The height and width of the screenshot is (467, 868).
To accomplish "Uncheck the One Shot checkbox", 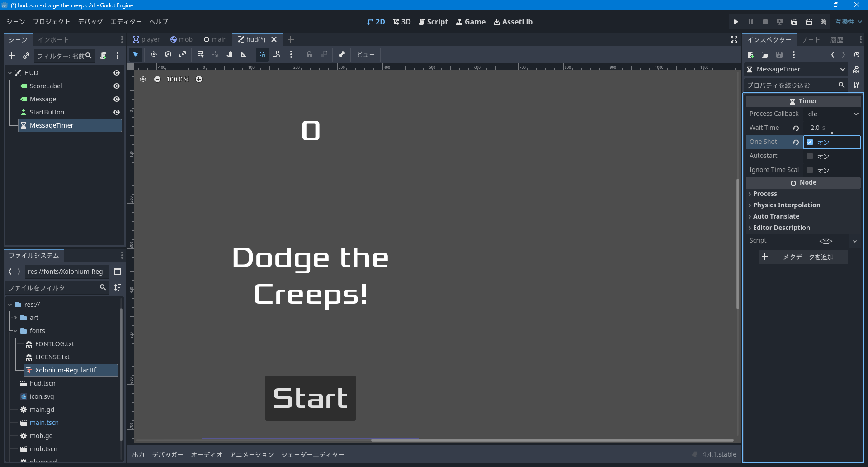I will pos(810,142).
